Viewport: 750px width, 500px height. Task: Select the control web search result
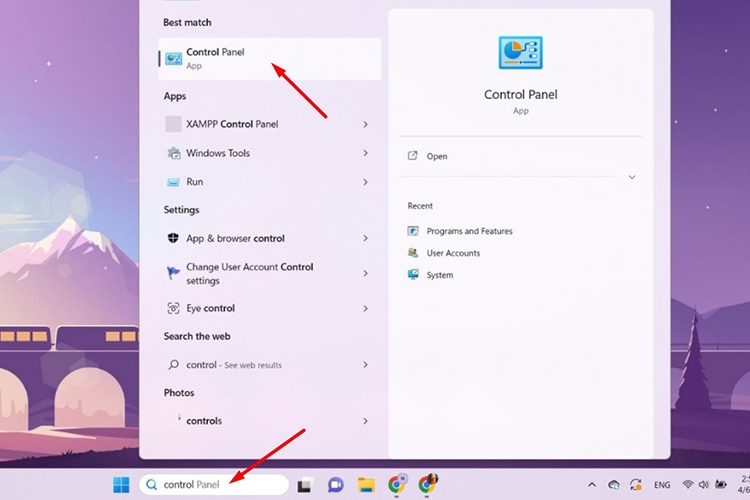[x=234, y=365]
